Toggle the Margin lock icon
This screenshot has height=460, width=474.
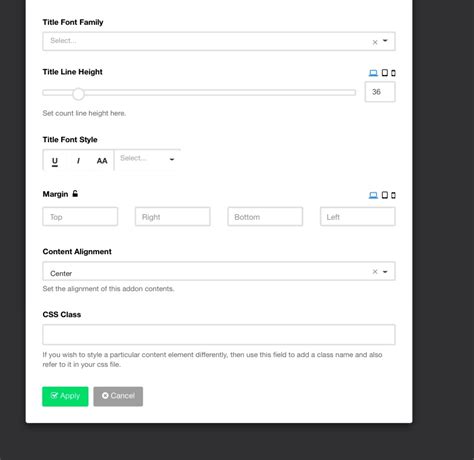coord(75,193)
